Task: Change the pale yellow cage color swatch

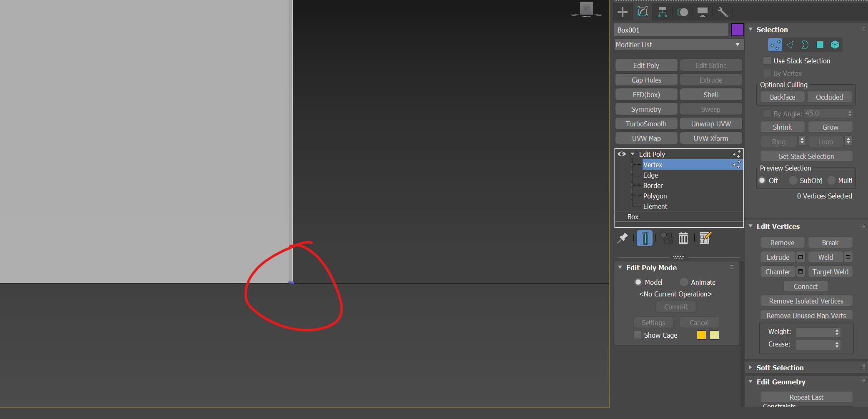Action: point(714,335)
